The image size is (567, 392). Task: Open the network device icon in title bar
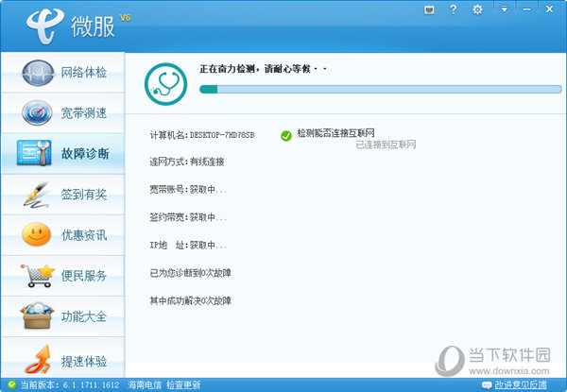coord(429,9)
